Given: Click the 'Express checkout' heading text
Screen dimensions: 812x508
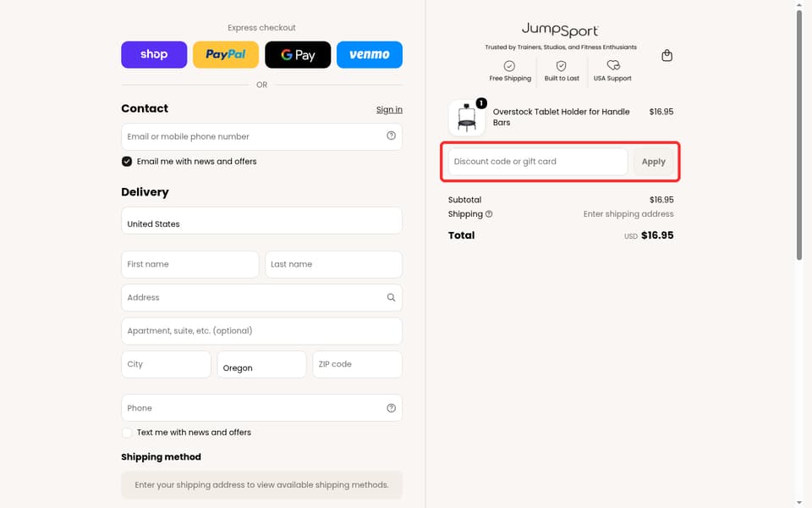Looking at the screenshot, I should [261, 28].
